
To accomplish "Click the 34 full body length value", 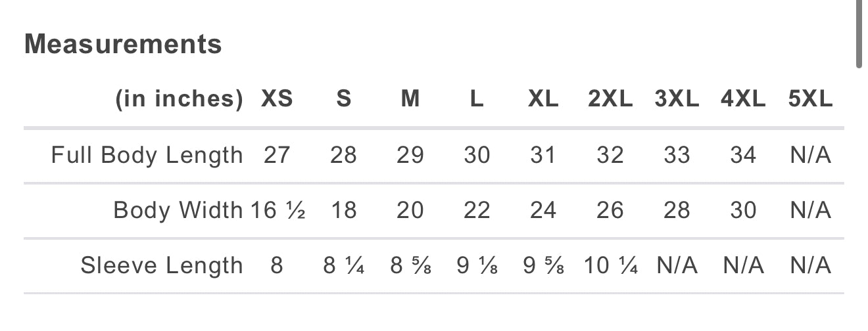I will [743, 156].
